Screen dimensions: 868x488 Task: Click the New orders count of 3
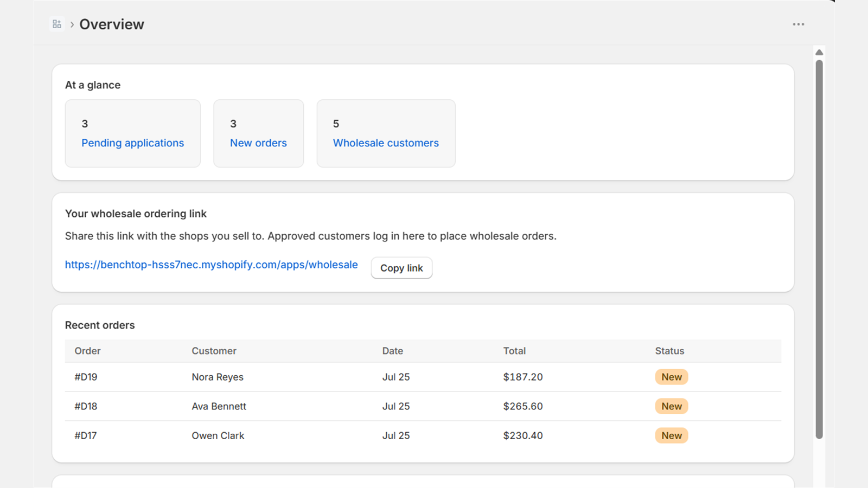pos(233,124)
